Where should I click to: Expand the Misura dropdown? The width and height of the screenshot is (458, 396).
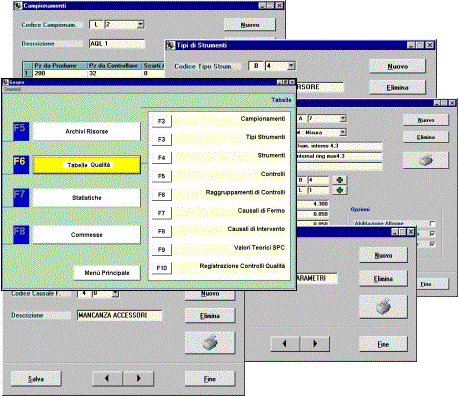[x=342, y=133]
